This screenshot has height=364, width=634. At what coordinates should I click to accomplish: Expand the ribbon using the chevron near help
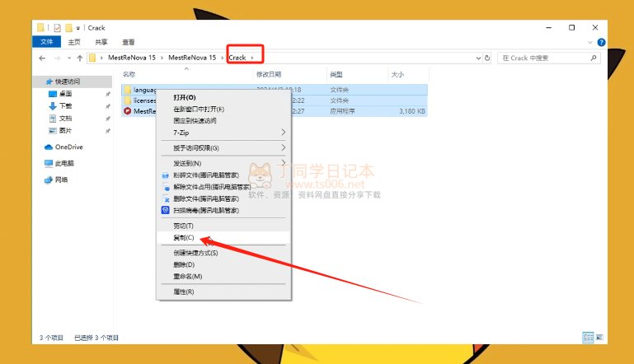(x=590, y=43)
